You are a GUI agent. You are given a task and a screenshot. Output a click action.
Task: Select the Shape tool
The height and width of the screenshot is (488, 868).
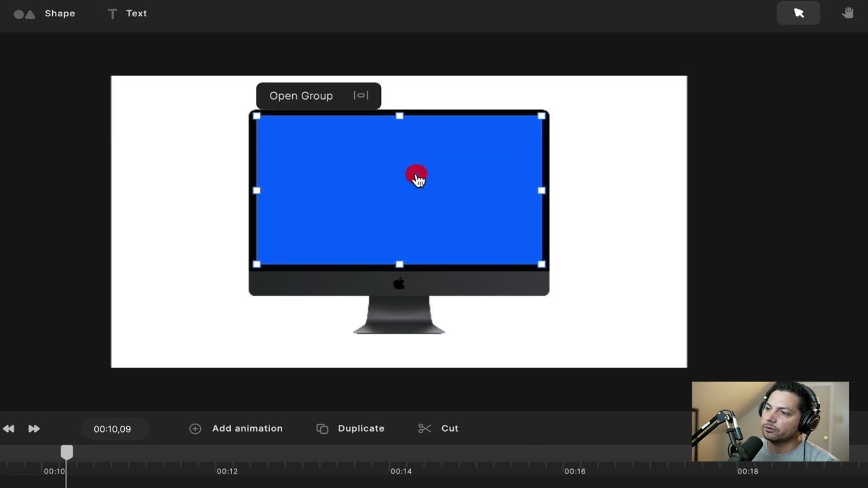click(45, 14)
